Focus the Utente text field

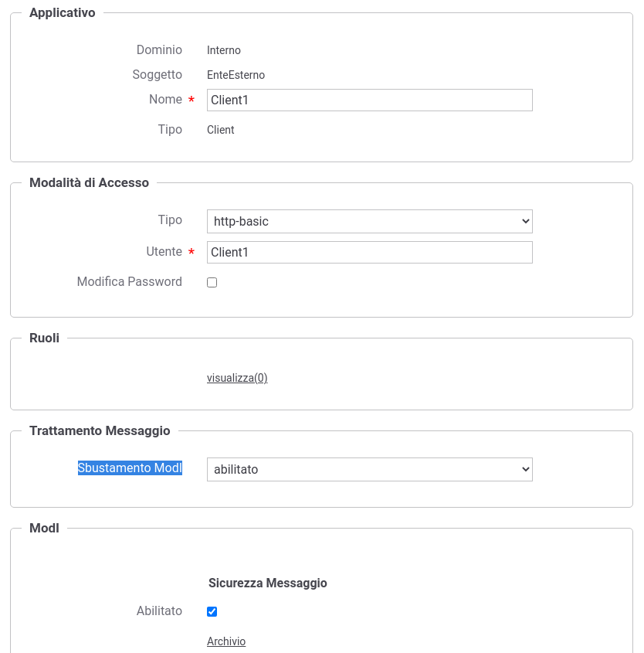(x=369, y=253)
